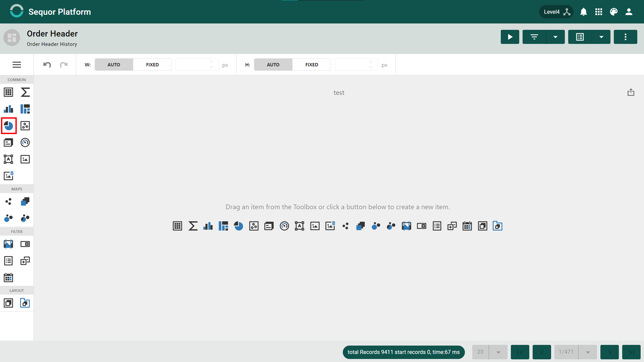Screen dimensions: 644x362
Task: Go to the previous page
Action: pyautogui.click(x=542, y=352)
